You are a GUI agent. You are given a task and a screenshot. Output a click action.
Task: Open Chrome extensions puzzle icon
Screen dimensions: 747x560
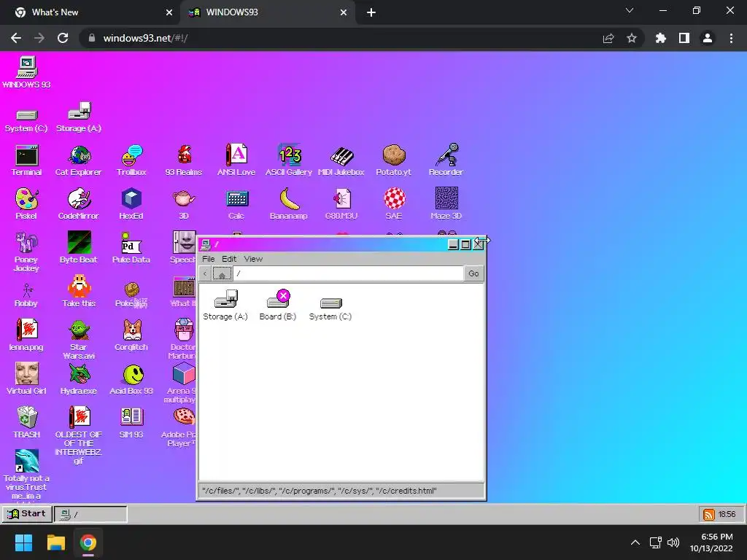(660, 38)
